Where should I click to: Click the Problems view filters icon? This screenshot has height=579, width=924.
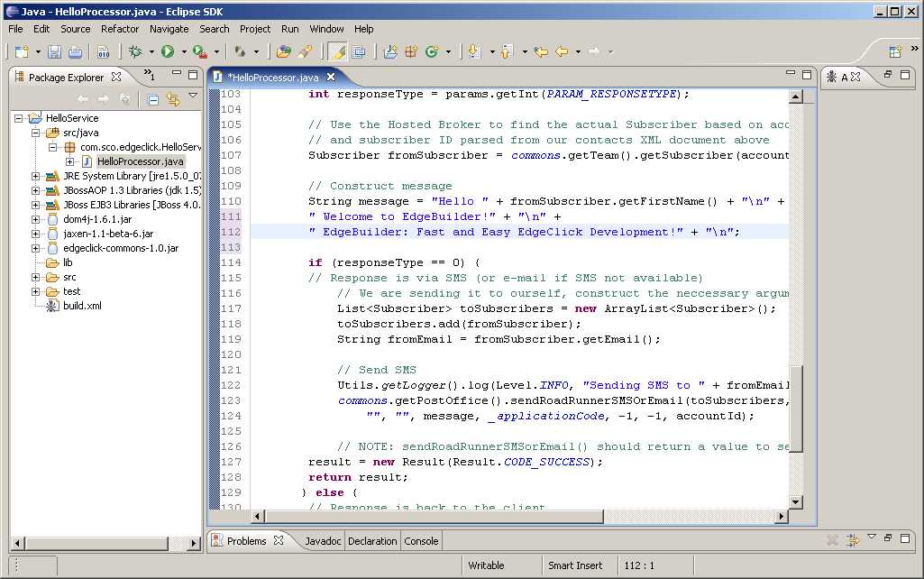point(852,539)
